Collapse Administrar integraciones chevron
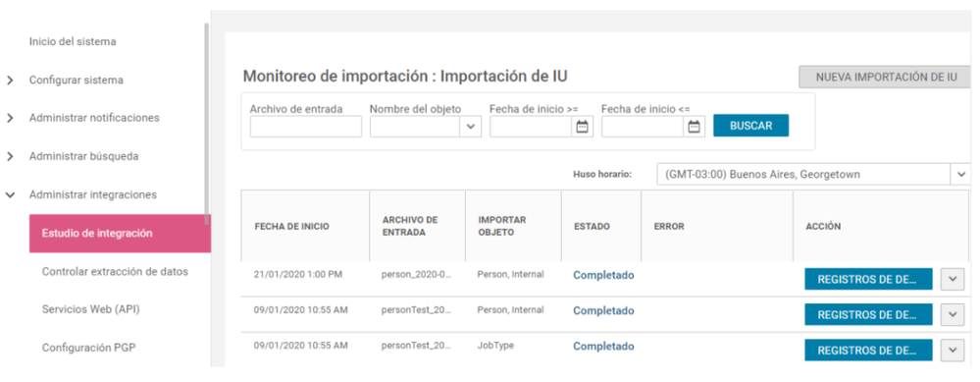The height and width of the screenshot is (382, 980). 10,195
